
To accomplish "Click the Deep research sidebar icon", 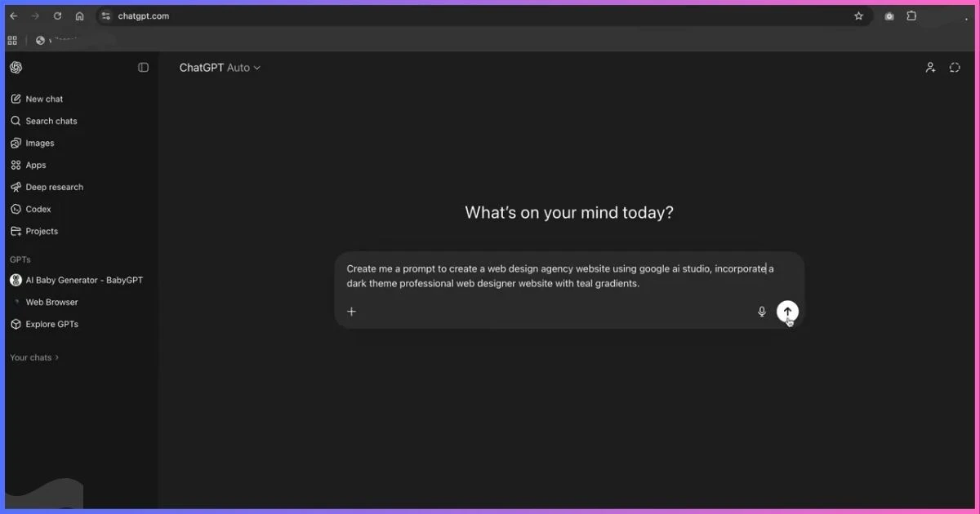I will coord(16,187).
